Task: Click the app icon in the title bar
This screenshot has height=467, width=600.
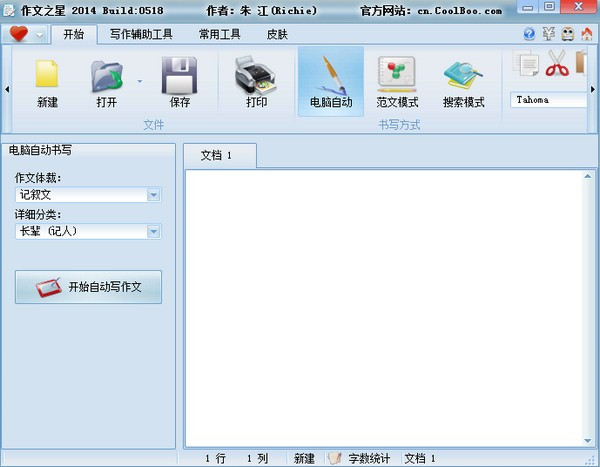Action: pos(8,11)
